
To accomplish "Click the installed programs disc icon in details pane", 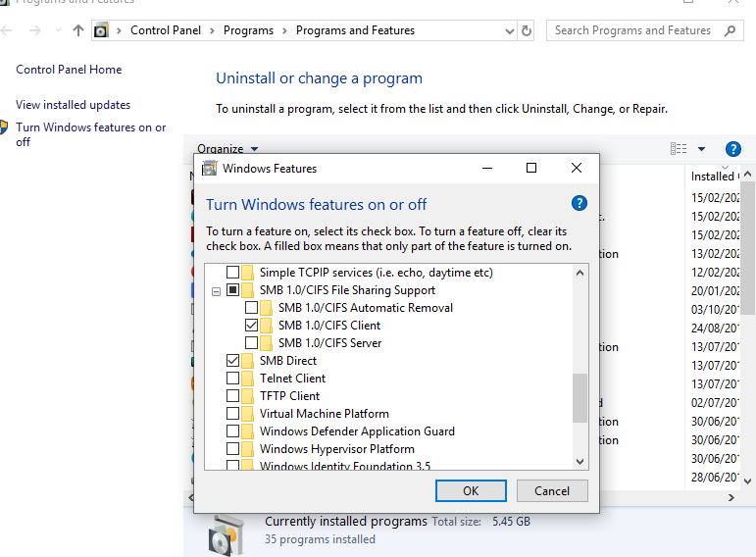I will [226, 535].
